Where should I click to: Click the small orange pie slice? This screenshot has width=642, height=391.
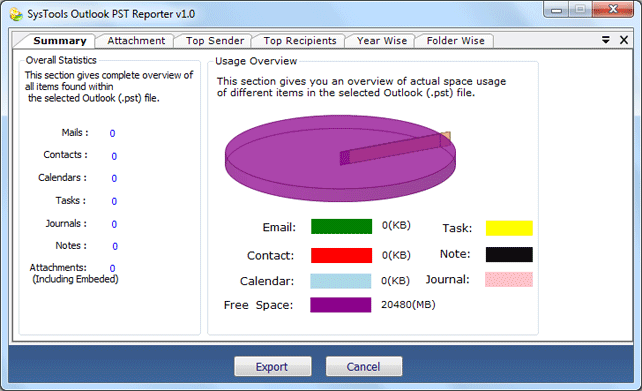coord(447,136)
